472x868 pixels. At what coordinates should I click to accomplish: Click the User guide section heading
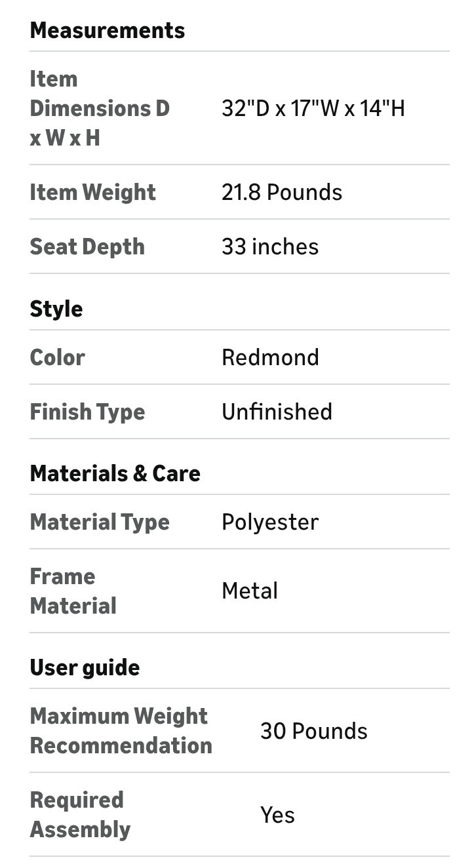tap(85, 667)
